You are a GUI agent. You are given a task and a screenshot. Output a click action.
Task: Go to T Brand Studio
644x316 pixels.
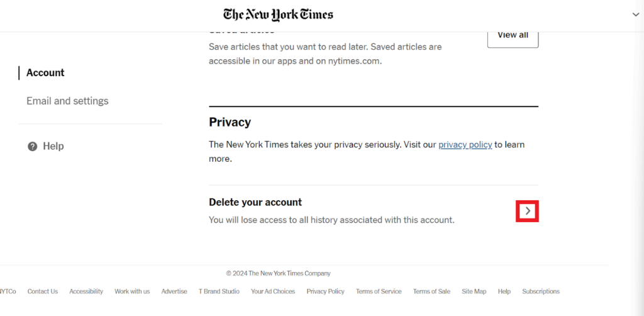coord(219,291)
